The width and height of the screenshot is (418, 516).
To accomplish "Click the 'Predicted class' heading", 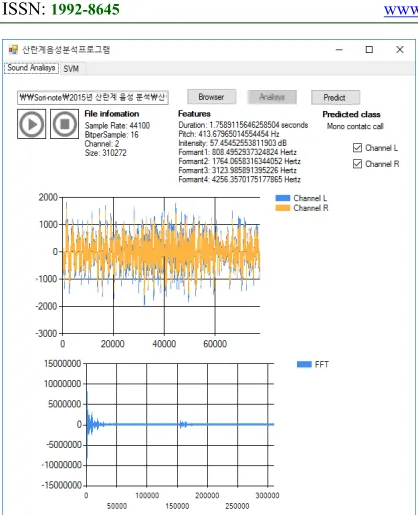I will point(351,114).
